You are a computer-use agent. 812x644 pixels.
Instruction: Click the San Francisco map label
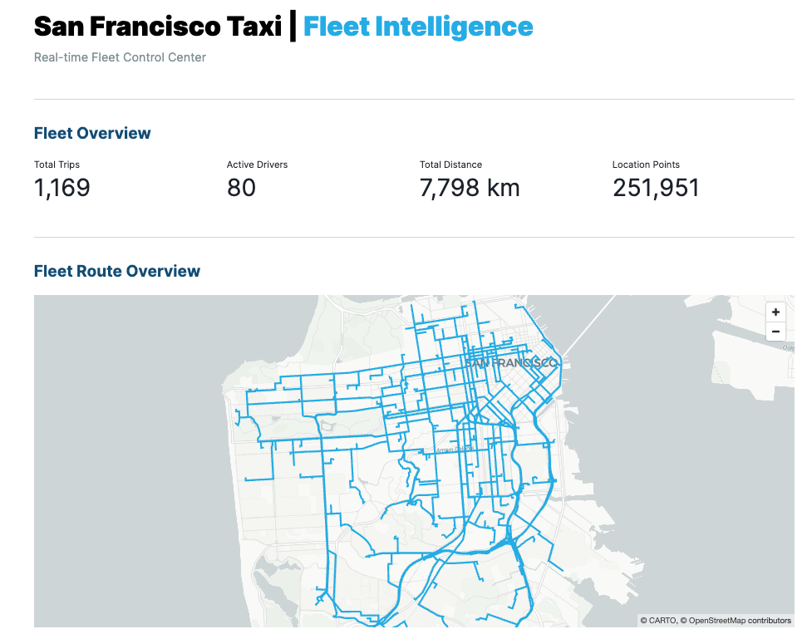(510, 363)
